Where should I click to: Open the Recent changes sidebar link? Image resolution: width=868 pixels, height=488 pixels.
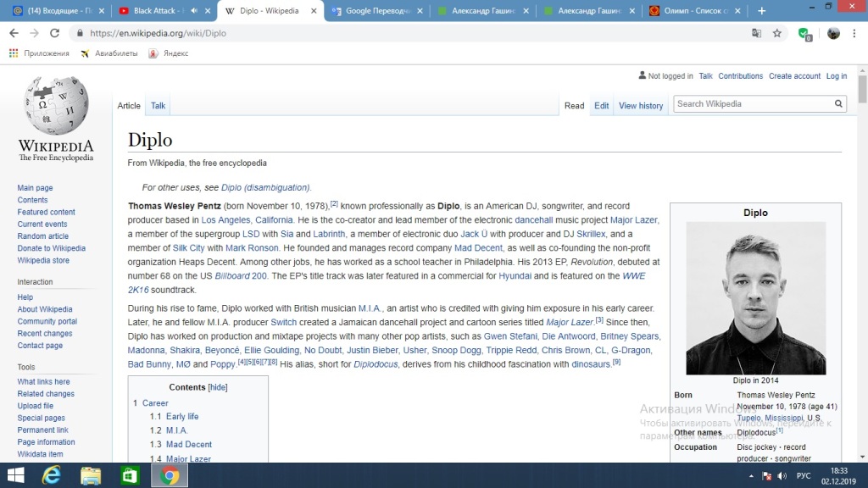[x=44, y=334]
